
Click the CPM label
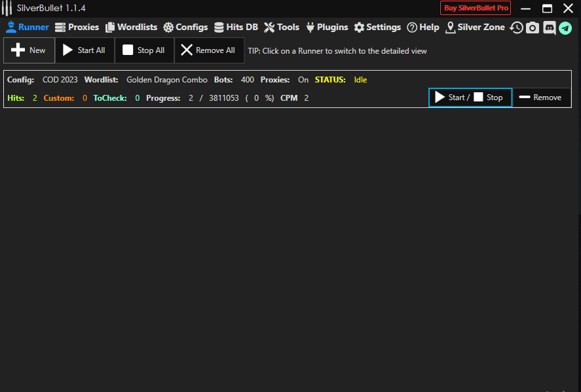pos(289,98)
